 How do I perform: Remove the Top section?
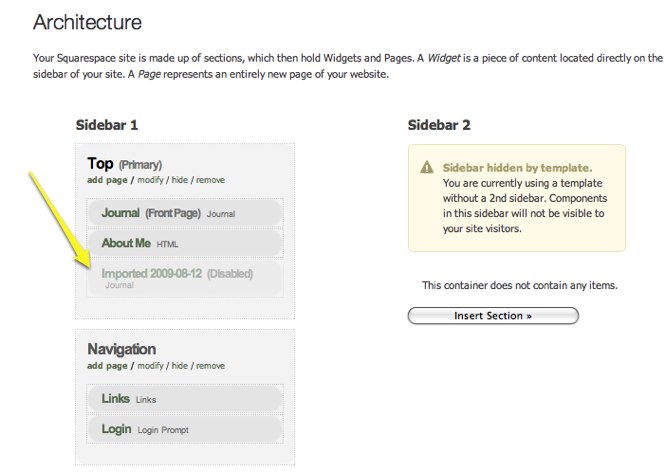pos(210,180)
